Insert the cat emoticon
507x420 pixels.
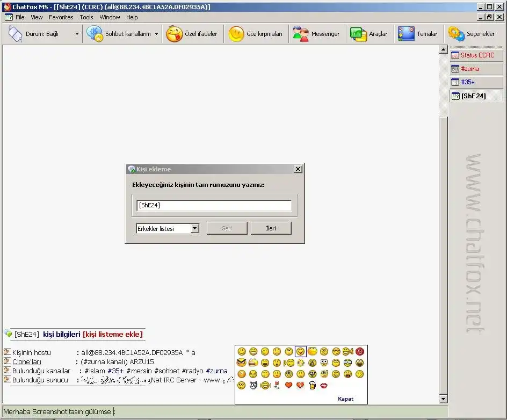(253, 385)
